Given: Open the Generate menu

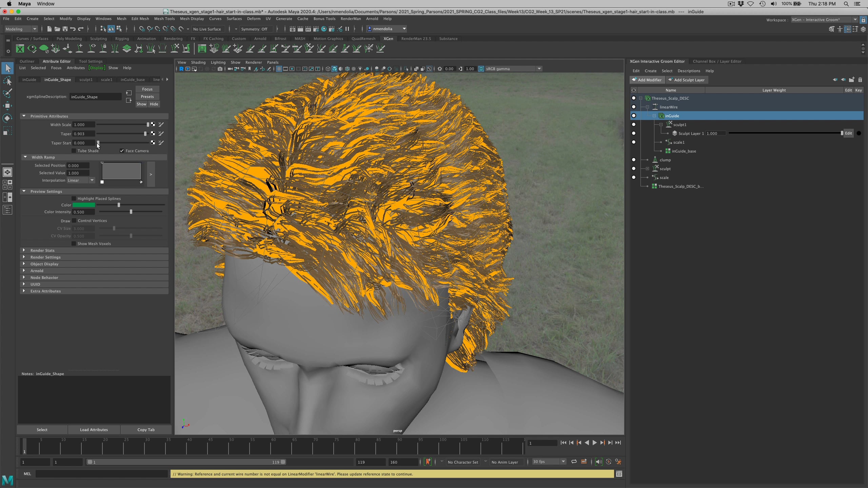Looking at the screenshot, I should (284, 19).
